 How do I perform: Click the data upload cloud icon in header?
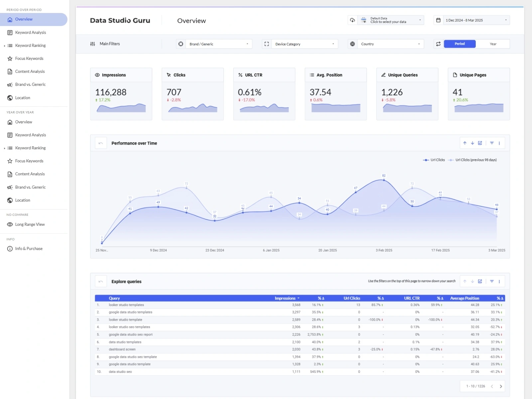coord(353,20)
